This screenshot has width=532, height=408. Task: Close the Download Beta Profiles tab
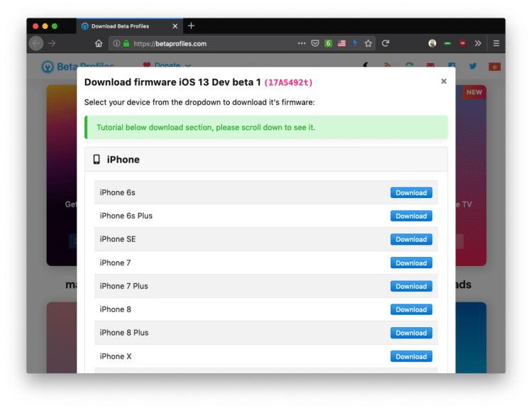coord(175,26)
